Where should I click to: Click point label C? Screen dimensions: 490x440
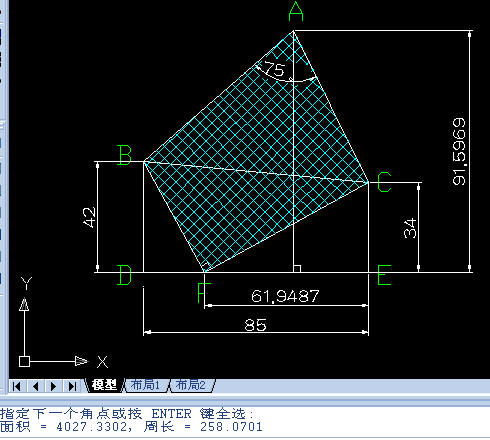click(384, 182)
